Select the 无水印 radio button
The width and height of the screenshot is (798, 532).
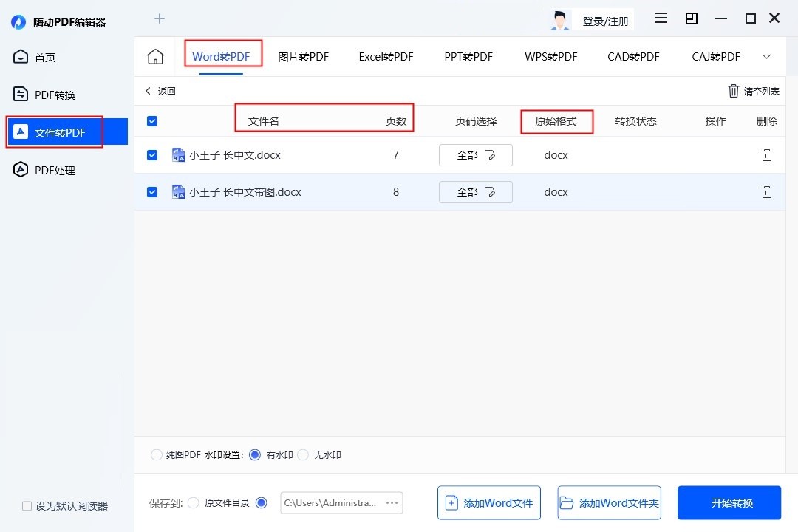click(303, 455)
